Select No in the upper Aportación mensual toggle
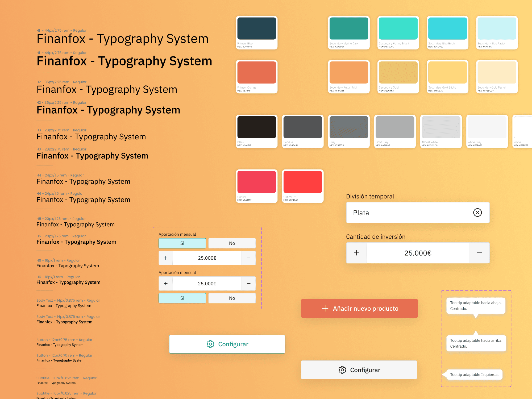This screenshot has width=532, height=399. pos(232,243)
